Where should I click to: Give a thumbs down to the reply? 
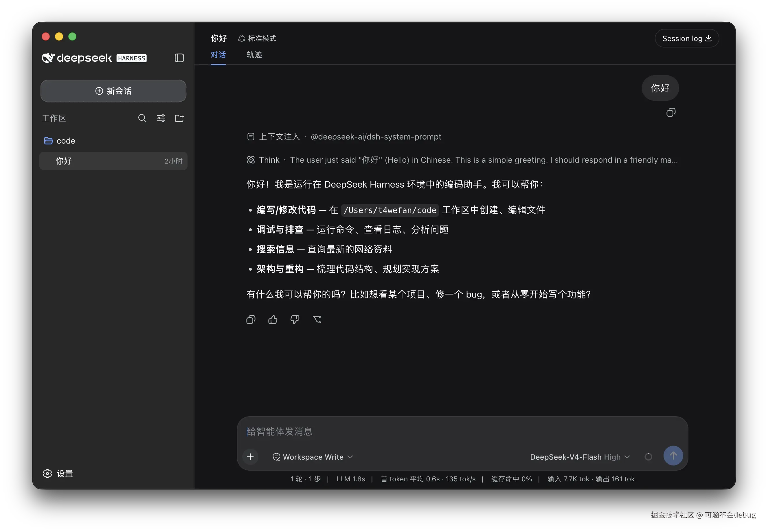[x=295, y=320]
